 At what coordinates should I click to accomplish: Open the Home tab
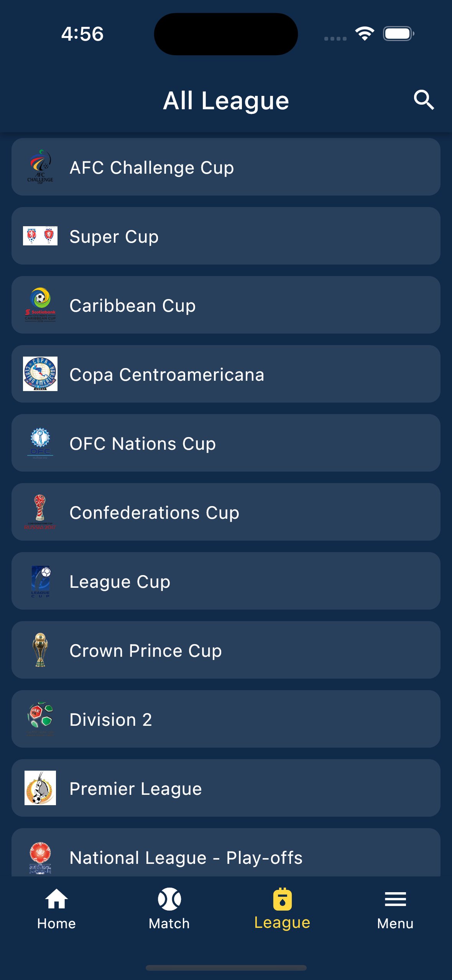56,909
